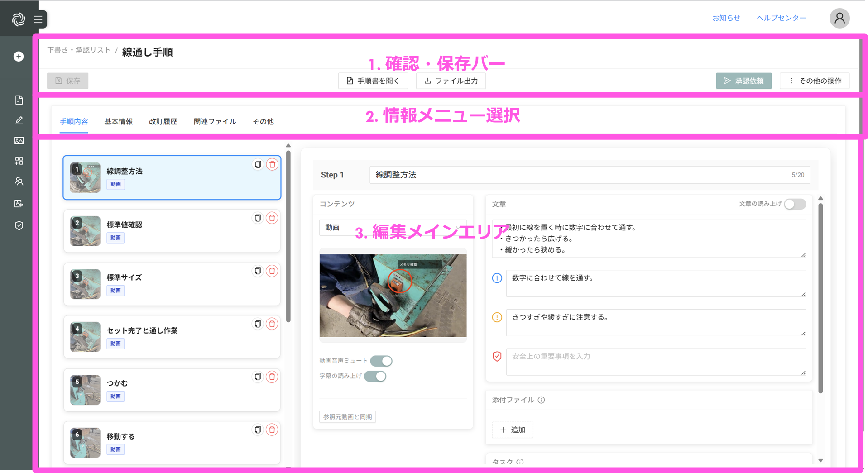Image resolution: width=868 pixels, height=473 pixels.
Task: Turn off the 動画音声ミュート switch
Action: 381,361
